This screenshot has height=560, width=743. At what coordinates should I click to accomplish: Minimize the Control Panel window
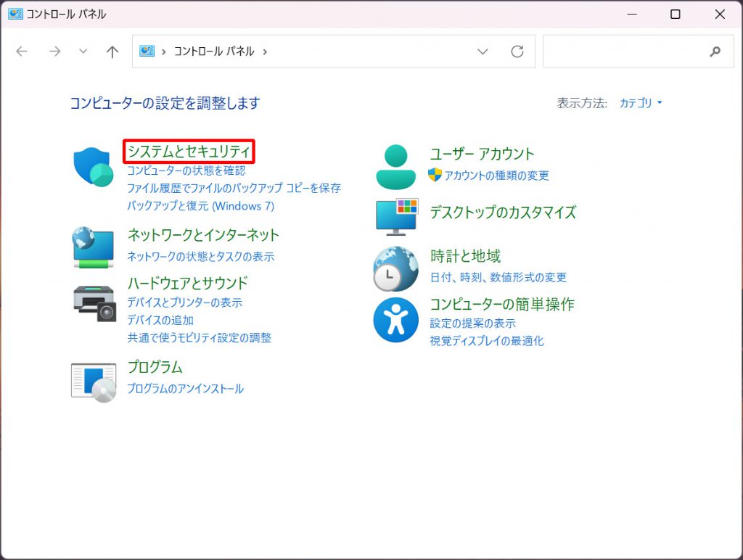click(632, 15)
